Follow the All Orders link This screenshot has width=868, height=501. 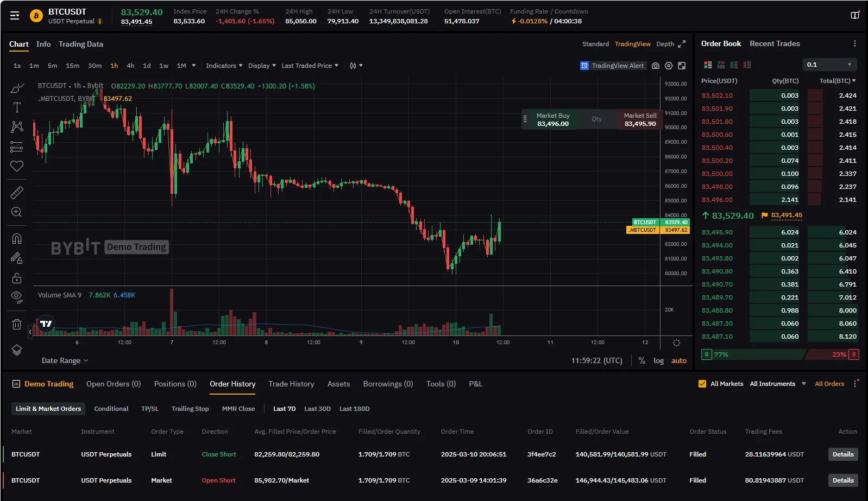[x=829, y=384]
